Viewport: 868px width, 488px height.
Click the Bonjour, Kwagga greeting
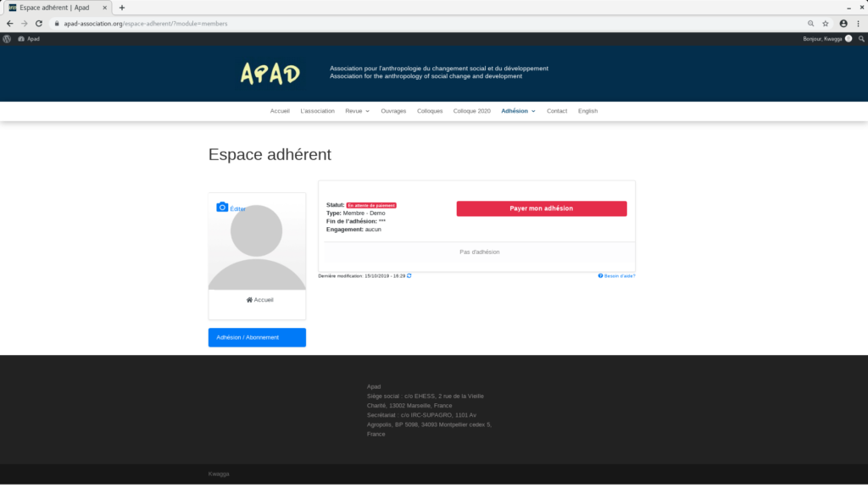click(822, 39)
